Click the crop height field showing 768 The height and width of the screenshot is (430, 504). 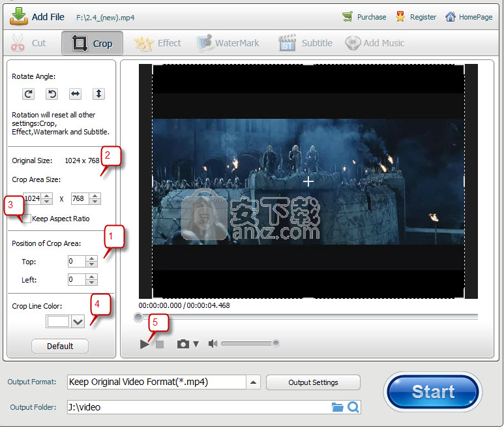click(80, 198)
